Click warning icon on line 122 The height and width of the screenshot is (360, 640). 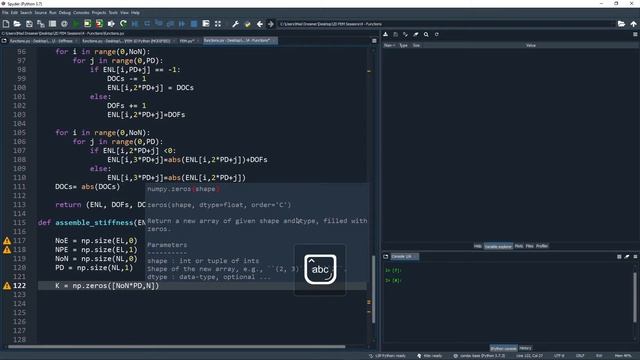coord(7,286)
